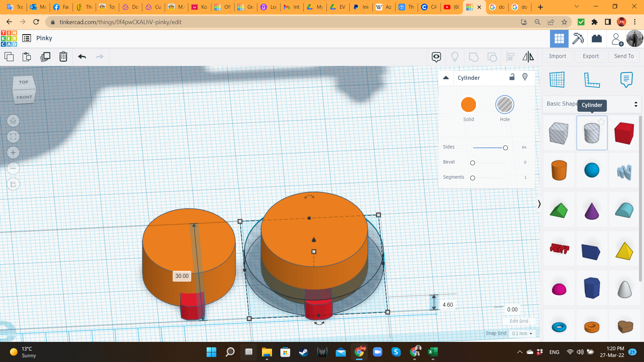Click the Mirror tool icon

[x=528, y=57]
